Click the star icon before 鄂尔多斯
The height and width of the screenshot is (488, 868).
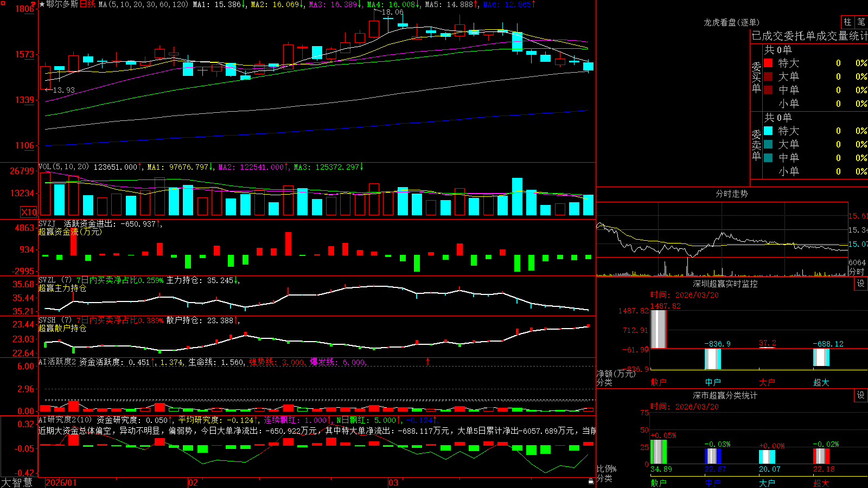click(x=42, y=4)
